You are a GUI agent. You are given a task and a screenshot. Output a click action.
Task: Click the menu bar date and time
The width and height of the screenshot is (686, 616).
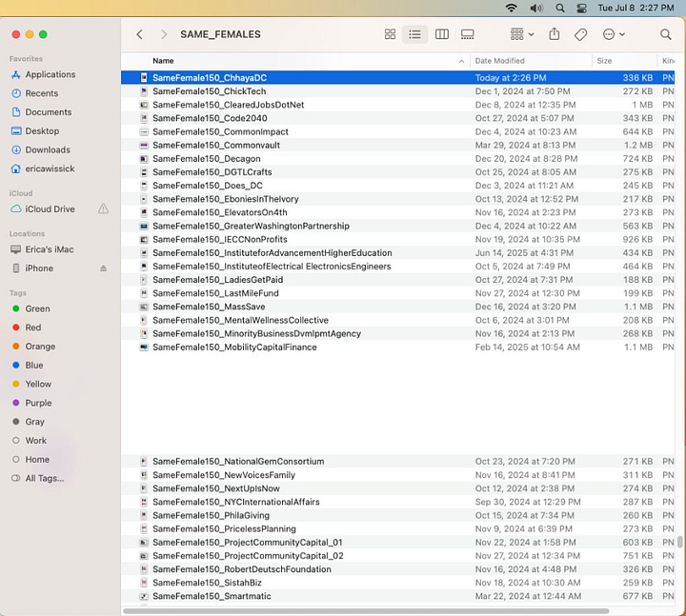coord(636,8)
